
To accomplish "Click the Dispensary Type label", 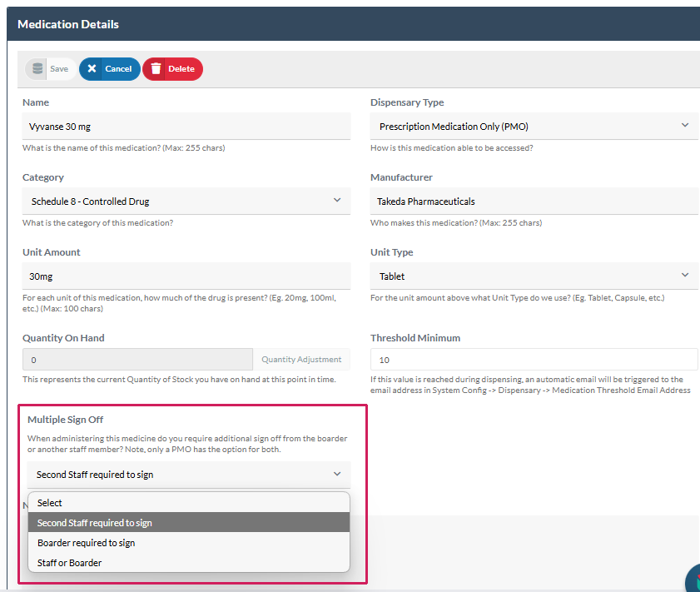I will (x=407, y=102).
